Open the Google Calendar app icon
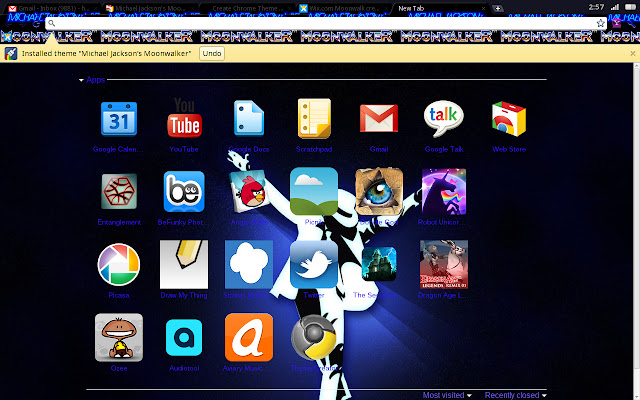The image size is (640, 400). [119, 119]
